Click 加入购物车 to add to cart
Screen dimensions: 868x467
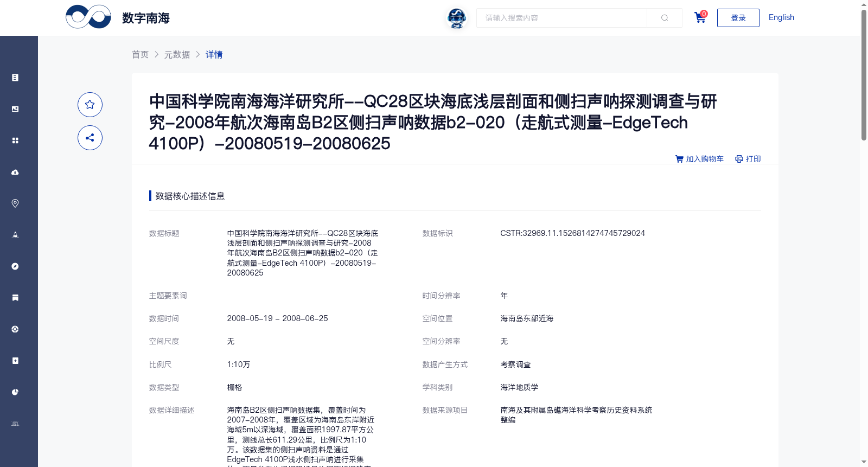pos(699,159)
